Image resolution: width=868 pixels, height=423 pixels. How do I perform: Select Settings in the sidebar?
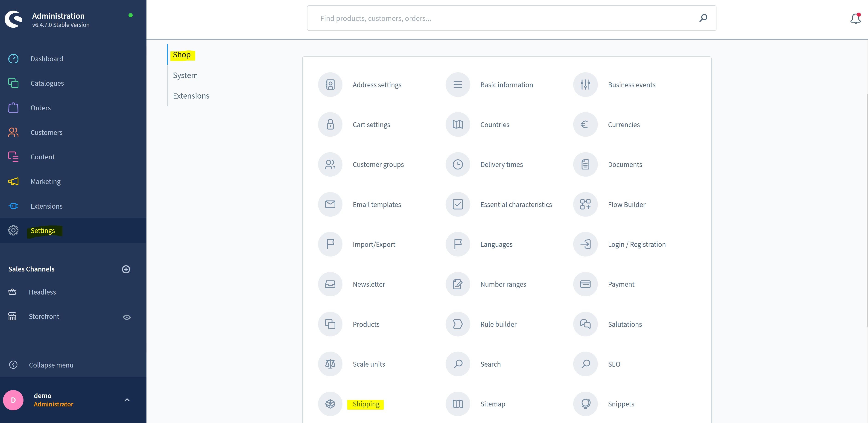73,231
